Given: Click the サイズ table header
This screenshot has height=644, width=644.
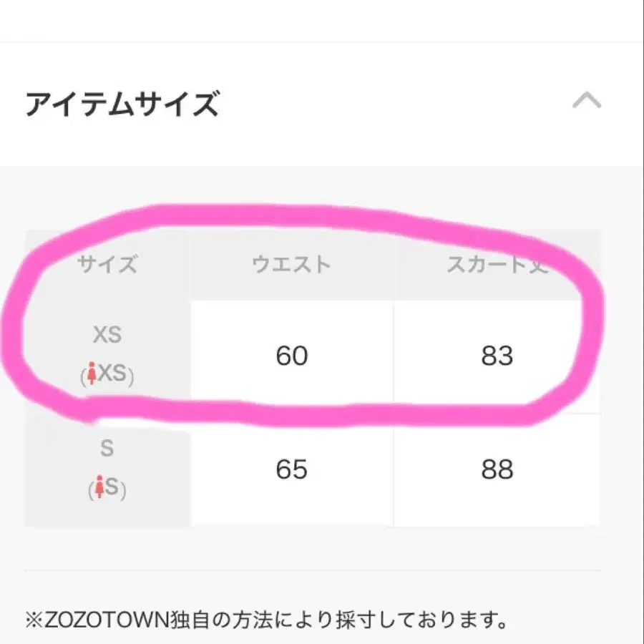Looking at the screenshot, I should [107, 265].
